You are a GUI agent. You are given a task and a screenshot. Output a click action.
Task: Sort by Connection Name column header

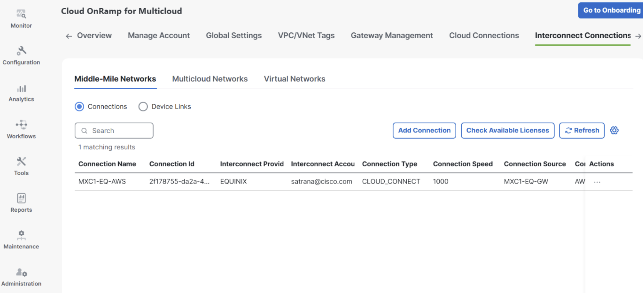[107, 164]
